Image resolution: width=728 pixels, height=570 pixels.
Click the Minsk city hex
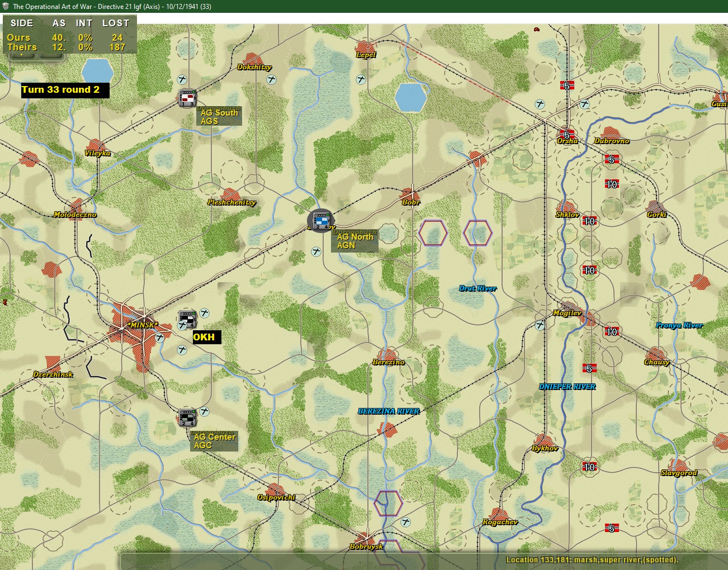pyautogui.click(x=142, y=325)
